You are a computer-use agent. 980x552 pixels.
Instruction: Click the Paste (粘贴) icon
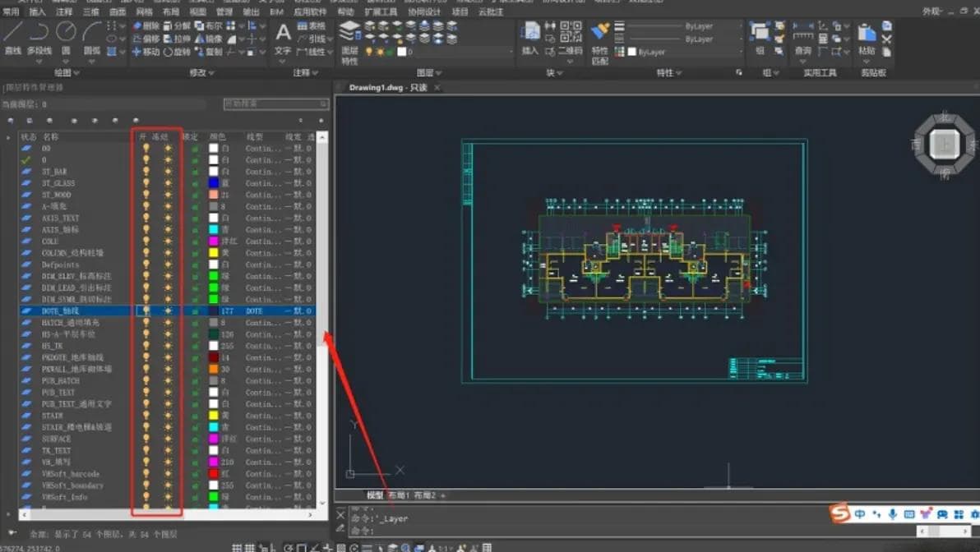pos(867,38)
